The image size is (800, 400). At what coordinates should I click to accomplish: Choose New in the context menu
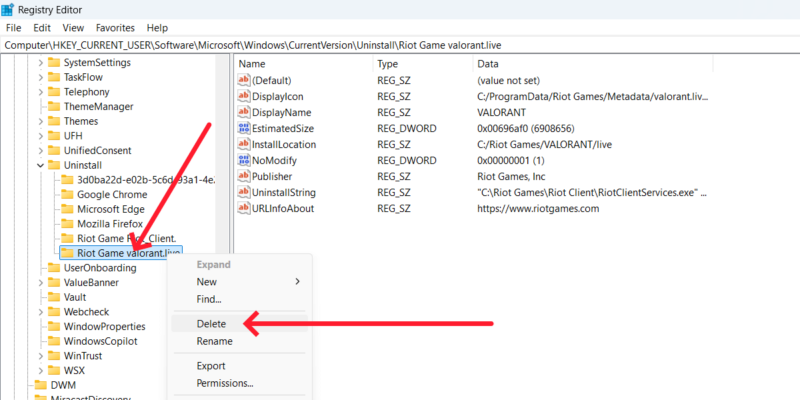[x=239, y=282]
